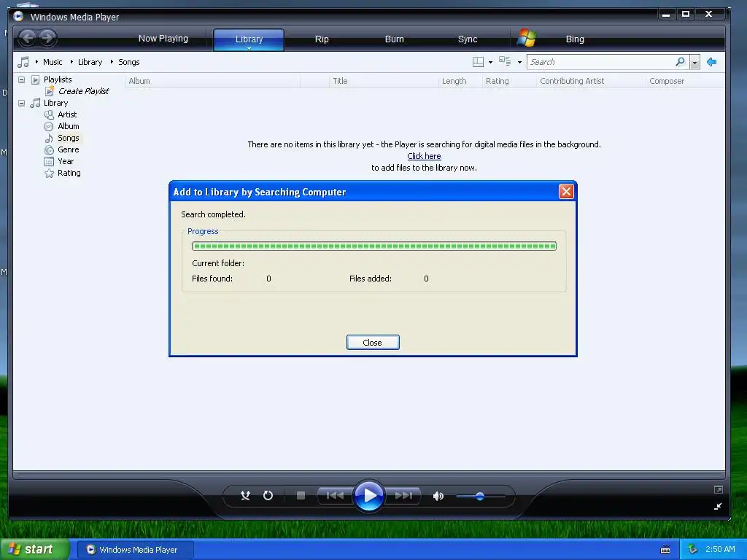Viewport: 747px width, 560px height.
Task: Sort by the Rating column header
Action: 509,81
